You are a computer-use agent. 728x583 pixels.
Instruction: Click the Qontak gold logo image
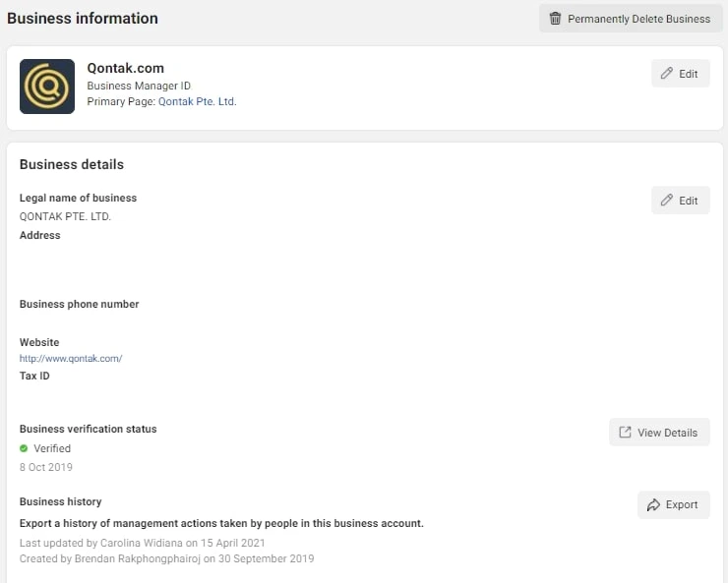(47, 87)
